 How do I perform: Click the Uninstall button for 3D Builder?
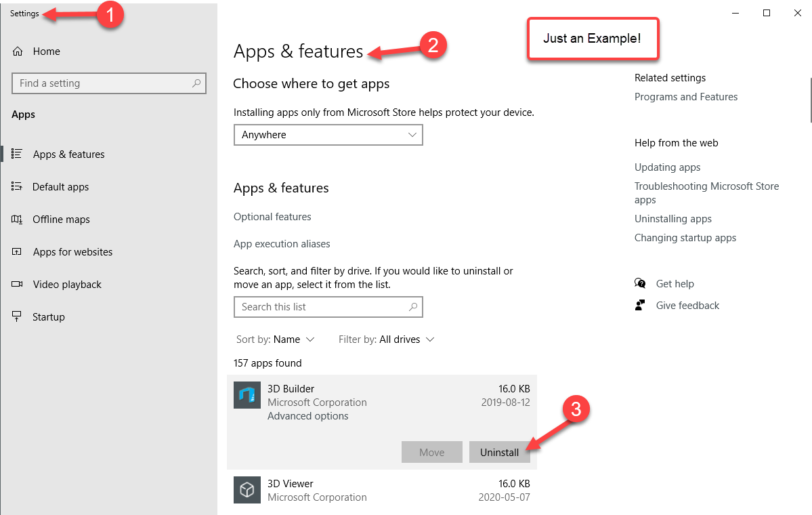499,452
